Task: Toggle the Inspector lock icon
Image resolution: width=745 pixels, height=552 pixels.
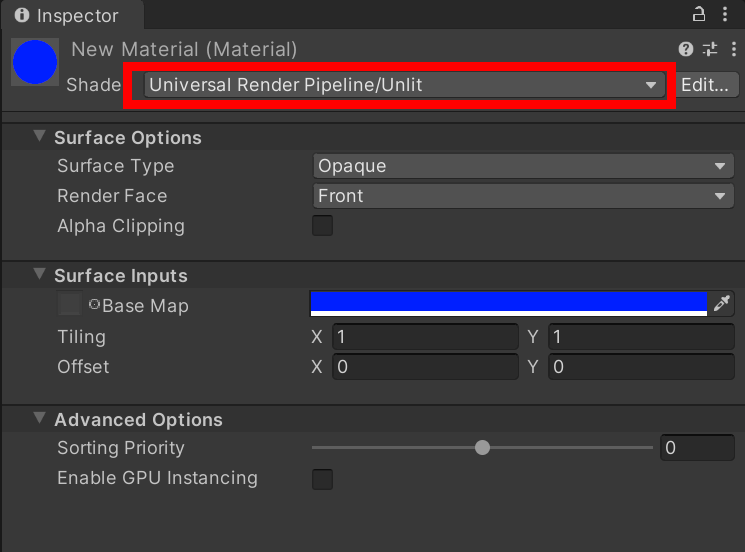Action: pyautogui.click(x=698, y=14)
